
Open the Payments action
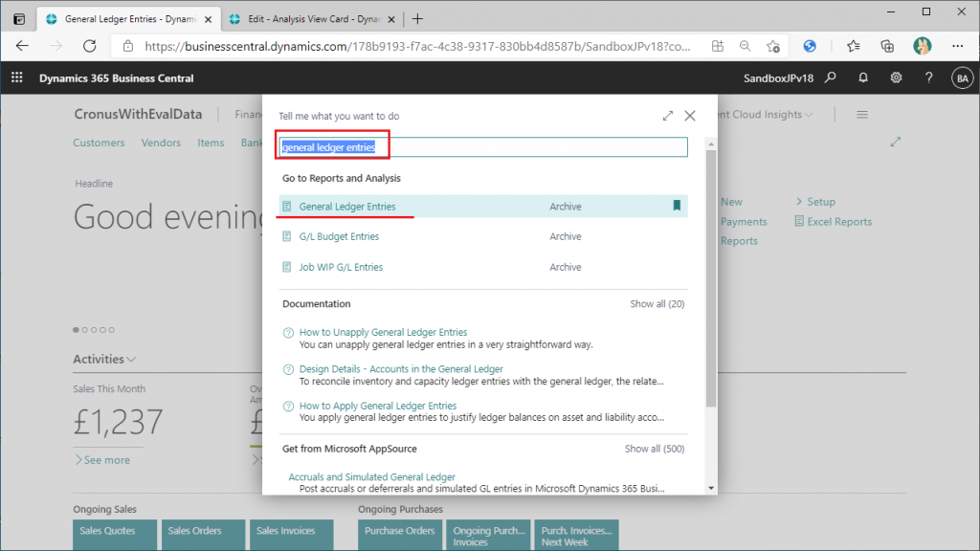[x=743, y=221]
